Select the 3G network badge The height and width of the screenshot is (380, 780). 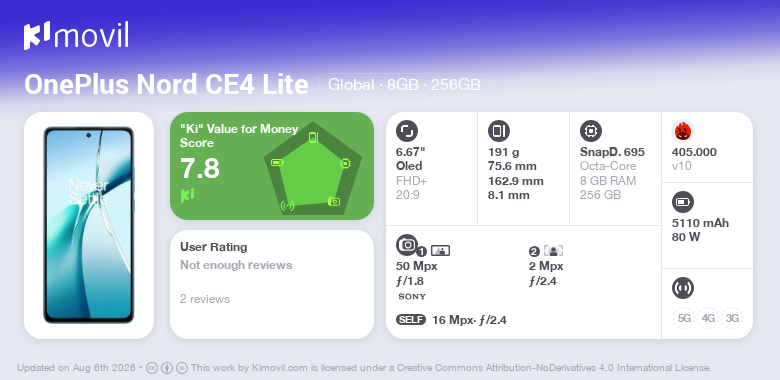[732, 318]
